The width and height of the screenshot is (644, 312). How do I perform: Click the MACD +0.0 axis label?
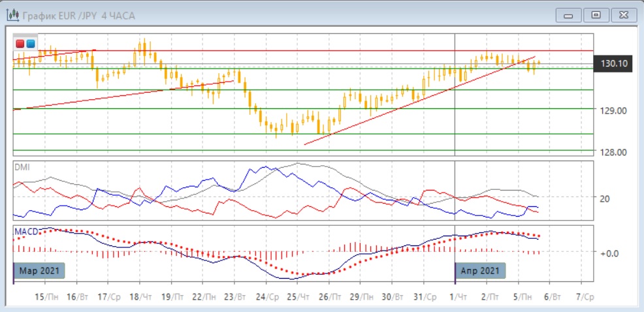(609, 253)
